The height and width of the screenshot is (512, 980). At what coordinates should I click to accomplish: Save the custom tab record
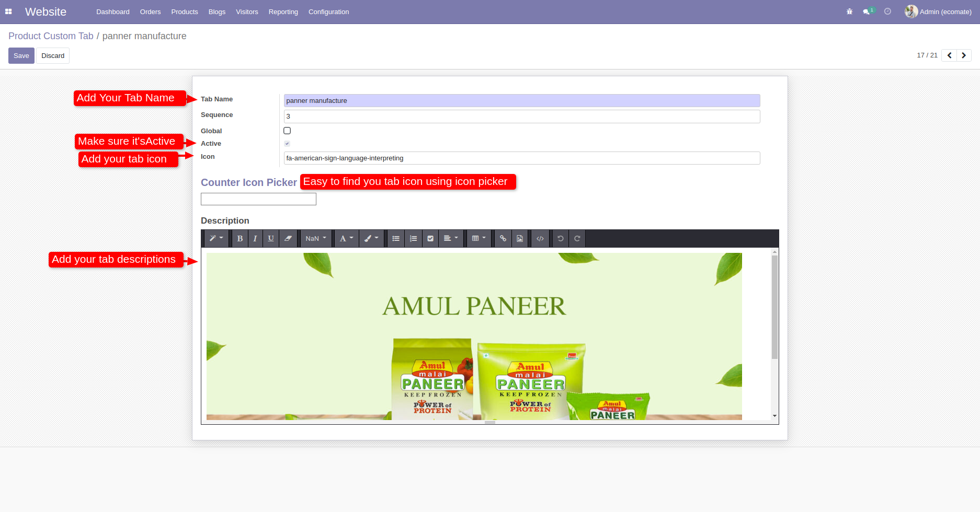(x=21, y=56)
